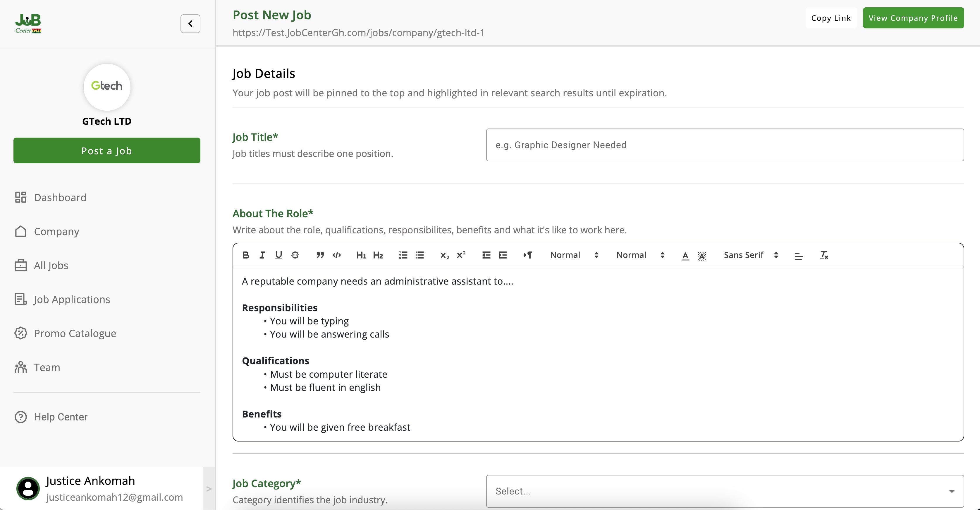The width and height of the screenshot is (980, 510).
Task: Open the Promo Catalogue menu item
Action: click(x=75, y=333)
